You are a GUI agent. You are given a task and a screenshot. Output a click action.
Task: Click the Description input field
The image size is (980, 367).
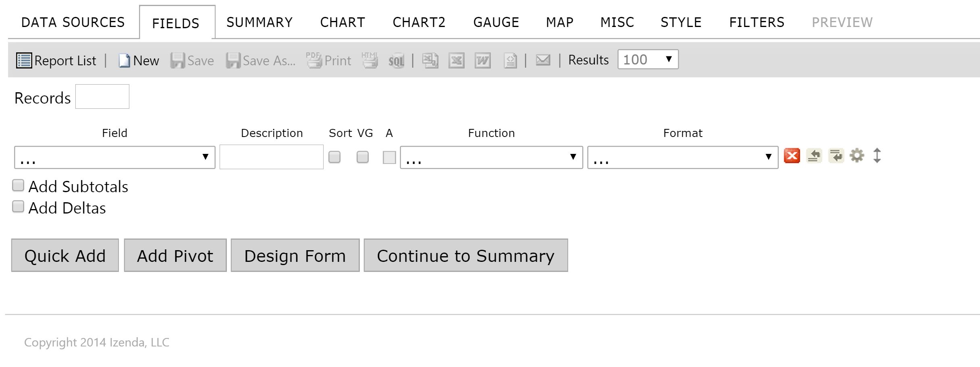(x=272, y=157)
